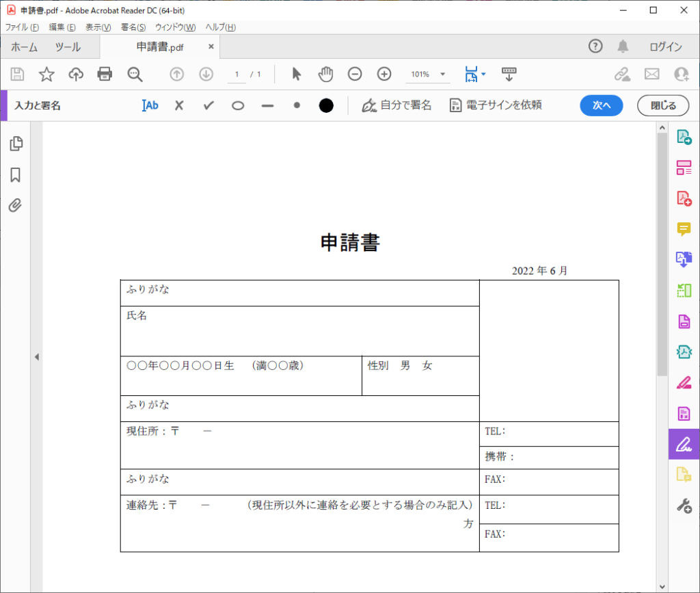This screenshot has width=700, height=593.
Task: Select the checkmark annotation tool
Action: 208,105
